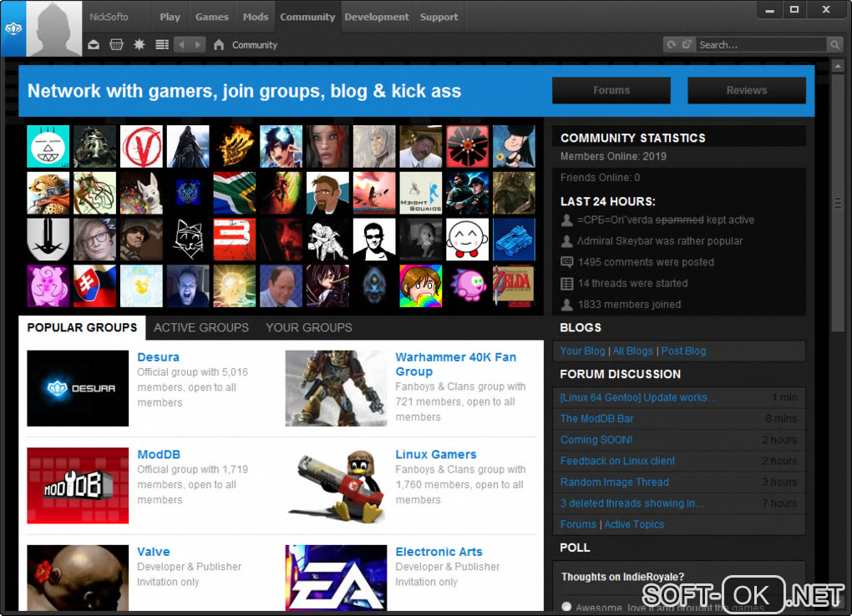Click the EA logo group thumbnail
852x616 pixels.
tap(337, 578)
